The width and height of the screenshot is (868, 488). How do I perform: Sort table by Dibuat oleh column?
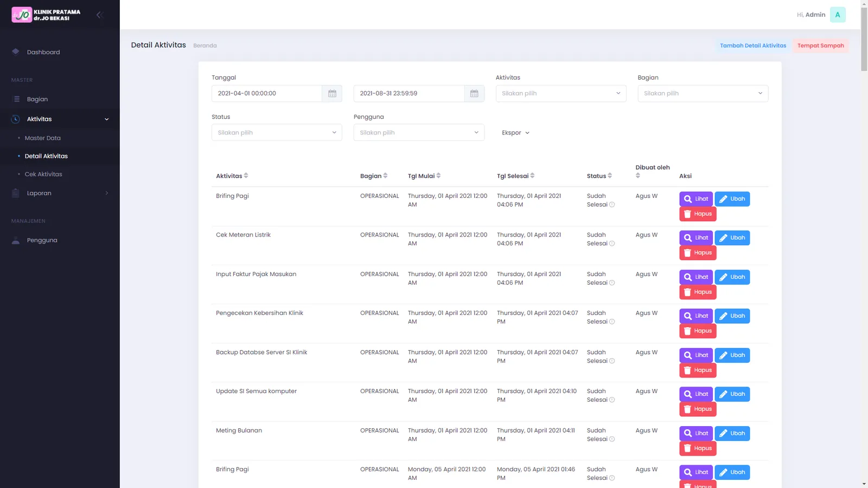pyautogui.click(x=638, y=176)
